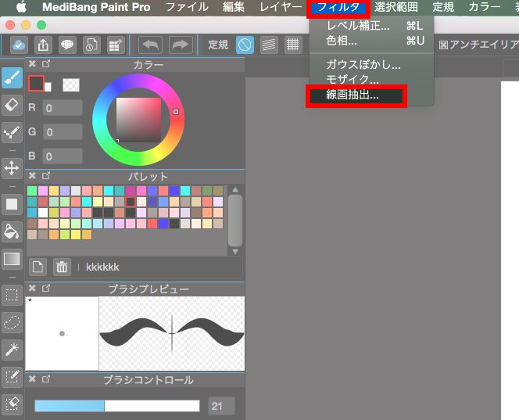Image resolution: width=519 pixels, height=420 pixels.
Task: Click the cloud save toolbar icon
Action: point(19,45)
